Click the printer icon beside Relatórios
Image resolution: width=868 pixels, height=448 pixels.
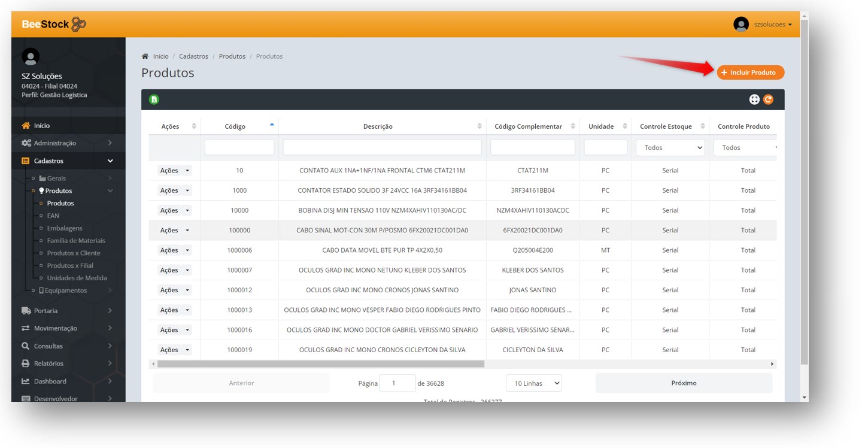(26, 364)
